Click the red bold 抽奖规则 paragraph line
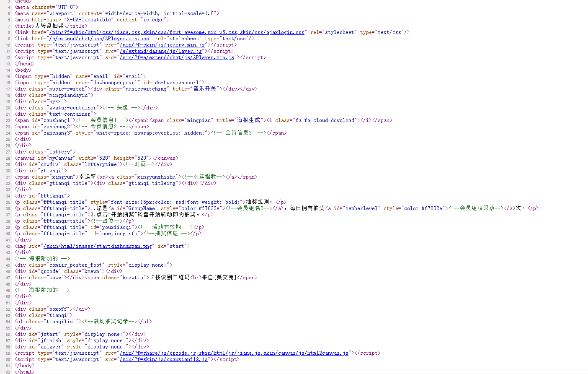 [x=151, y=202]
